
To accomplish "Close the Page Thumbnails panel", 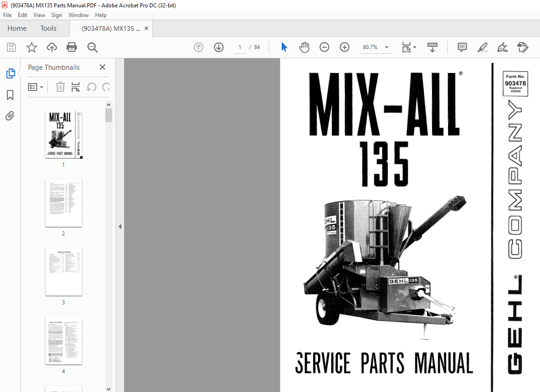I will 102,67.
